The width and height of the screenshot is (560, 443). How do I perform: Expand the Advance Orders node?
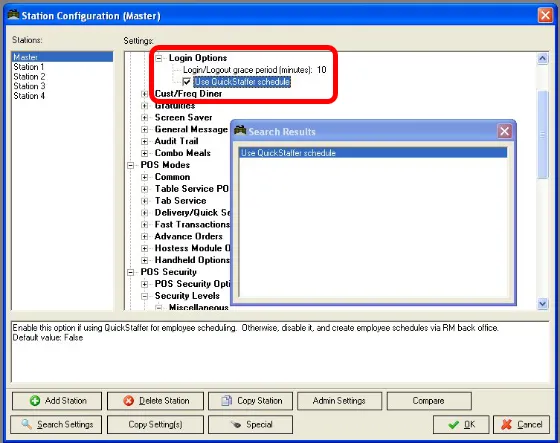[x=145, y=237]
